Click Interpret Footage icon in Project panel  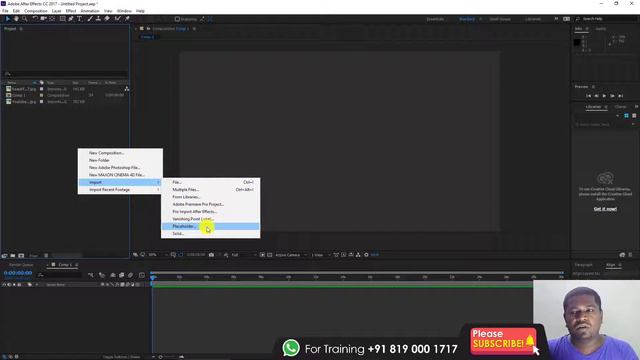4,256
